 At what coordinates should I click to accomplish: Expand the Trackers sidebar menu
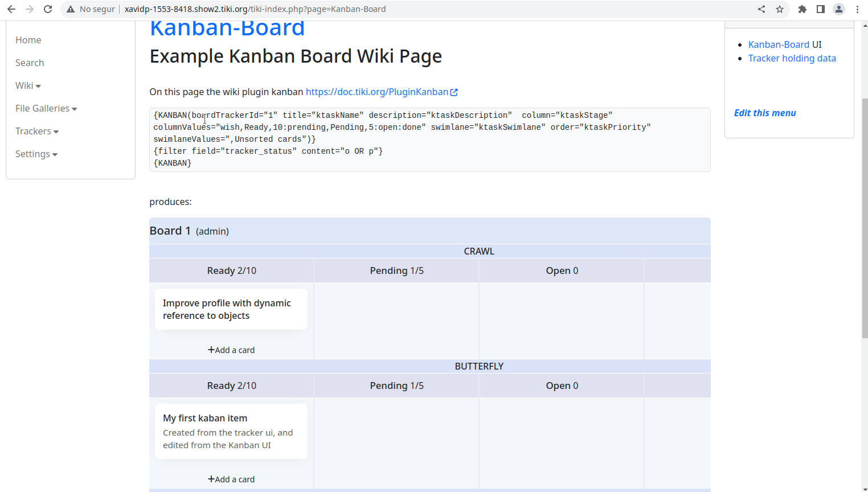tap(37, 131)
